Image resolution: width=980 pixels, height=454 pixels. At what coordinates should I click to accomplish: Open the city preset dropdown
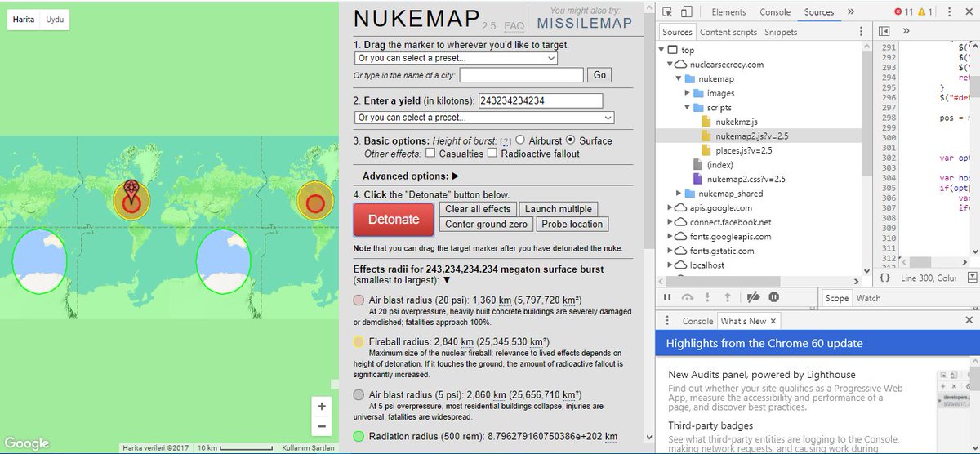pyautogui.click(x=457, y=58)
